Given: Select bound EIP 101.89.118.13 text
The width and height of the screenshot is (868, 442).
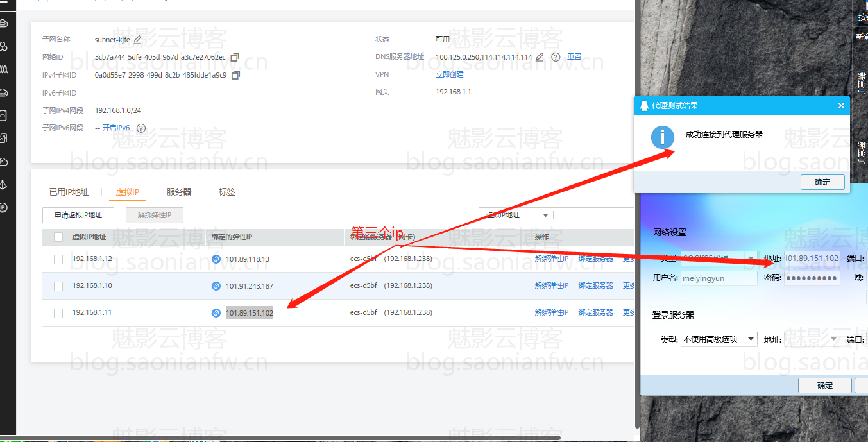Looking at the screenshot, I should point(248,259).
